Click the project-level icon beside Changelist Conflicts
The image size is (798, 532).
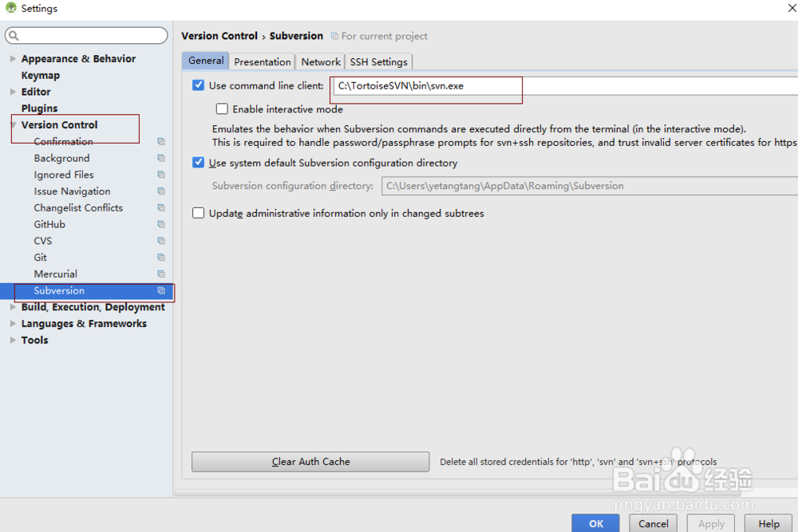pyautogui.click(x=161, y=207)
